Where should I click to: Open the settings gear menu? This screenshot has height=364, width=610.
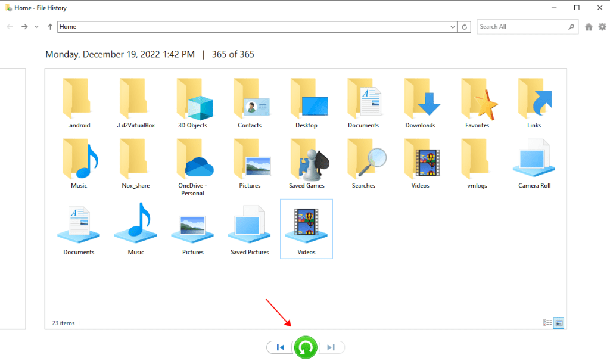point(602,27)
